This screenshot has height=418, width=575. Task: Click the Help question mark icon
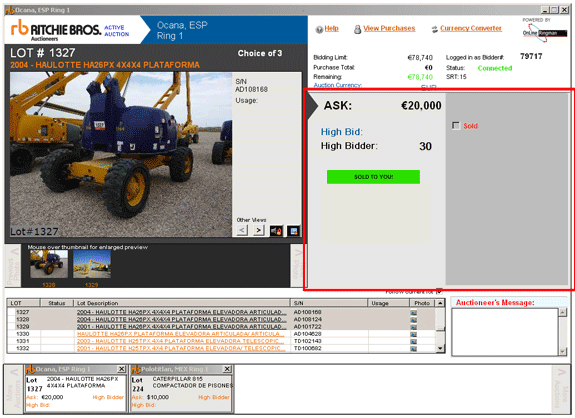(x=319, y=29)
